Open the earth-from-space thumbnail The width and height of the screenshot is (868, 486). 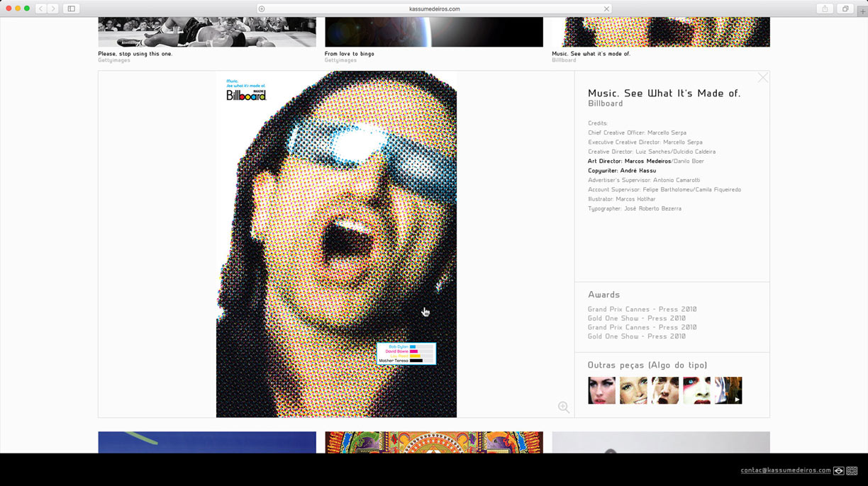[x=434, y=32]
